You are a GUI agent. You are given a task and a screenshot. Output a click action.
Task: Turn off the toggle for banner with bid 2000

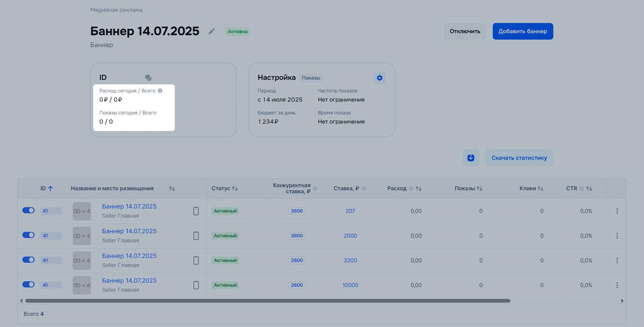click(x=28, y=235)
